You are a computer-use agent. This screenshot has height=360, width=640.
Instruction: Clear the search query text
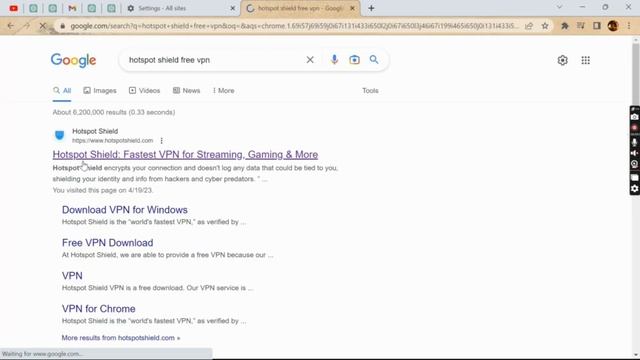pyautogui.click(x=310, y=60)
